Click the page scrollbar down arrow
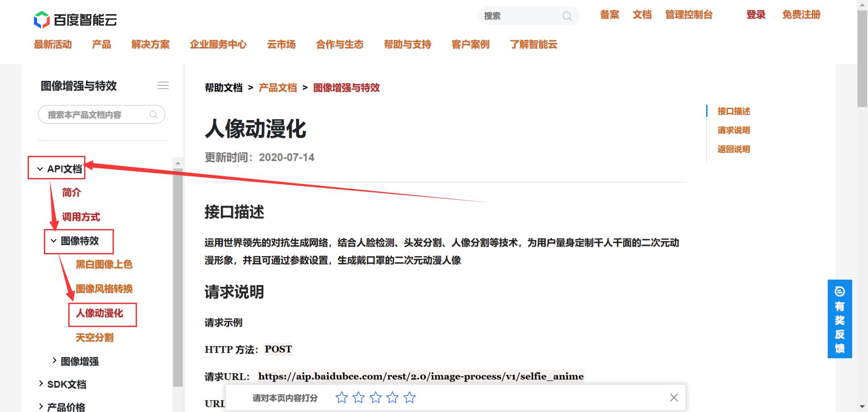This screenshot has width=868, height=412. 863,407
